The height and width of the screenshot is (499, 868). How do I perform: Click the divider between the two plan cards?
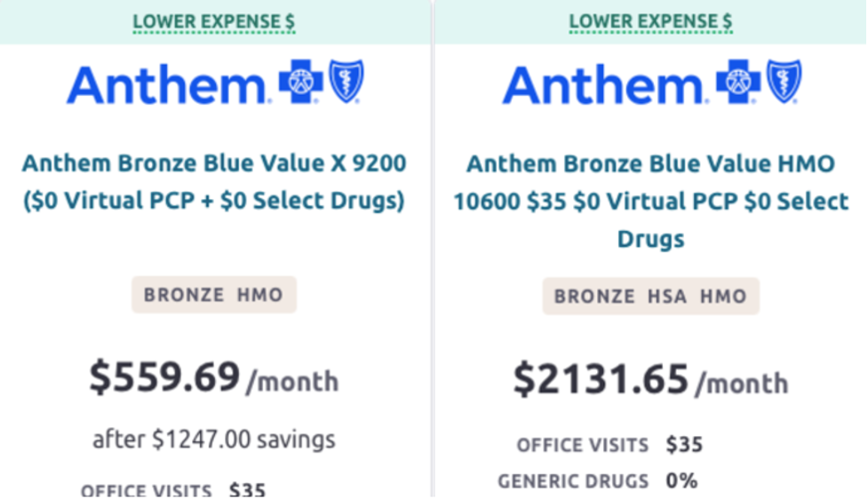pyautogui.click(x=432, y=266)
